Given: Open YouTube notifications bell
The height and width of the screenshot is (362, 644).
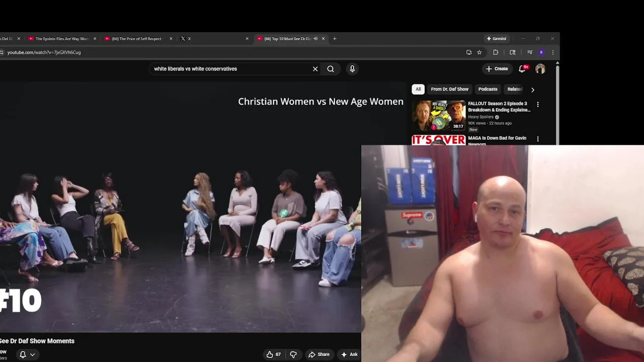Looking at the screenshot, I should (522, 69).
